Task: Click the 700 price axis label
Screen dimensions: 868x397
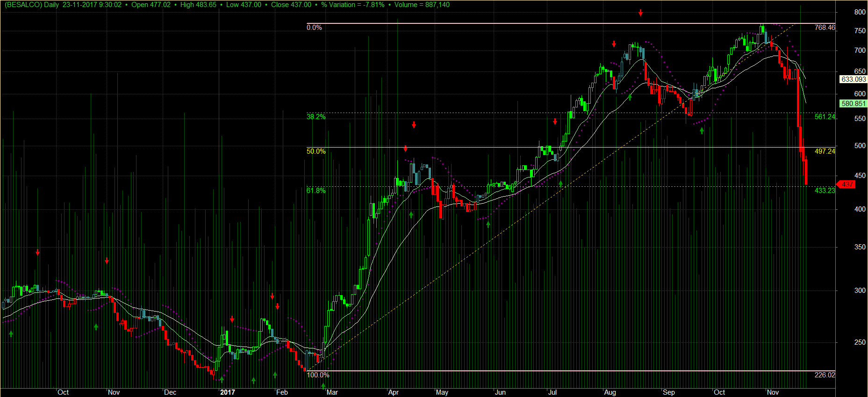Action: coord(860,50)
